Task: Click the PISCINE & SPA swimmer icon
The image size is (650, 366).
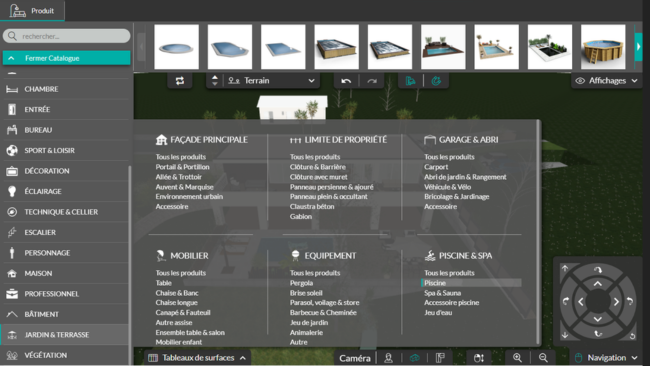Action: click(x=430, y=255)
